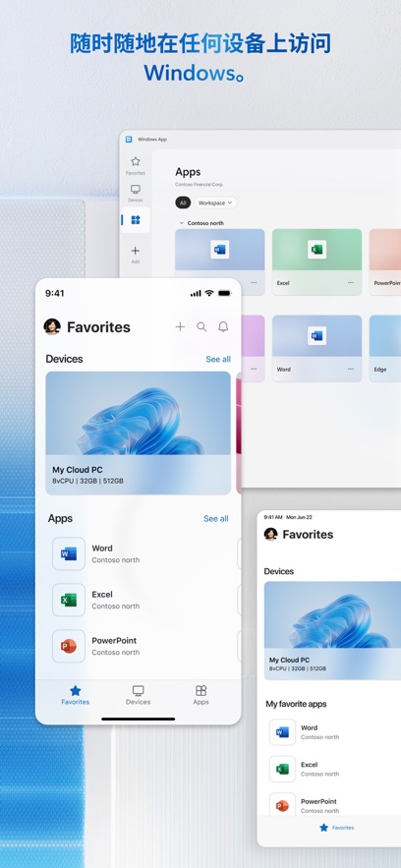The height and width of the screenshot is (868, 401).
Task: Tap the plus icon in phone header
Action: 180,327
